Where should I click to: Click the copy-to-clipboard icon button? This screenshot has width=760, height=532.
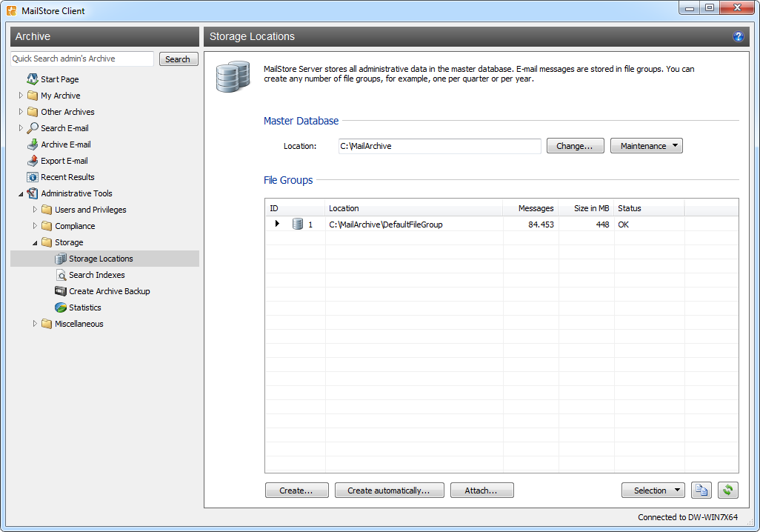click(701, 491)
